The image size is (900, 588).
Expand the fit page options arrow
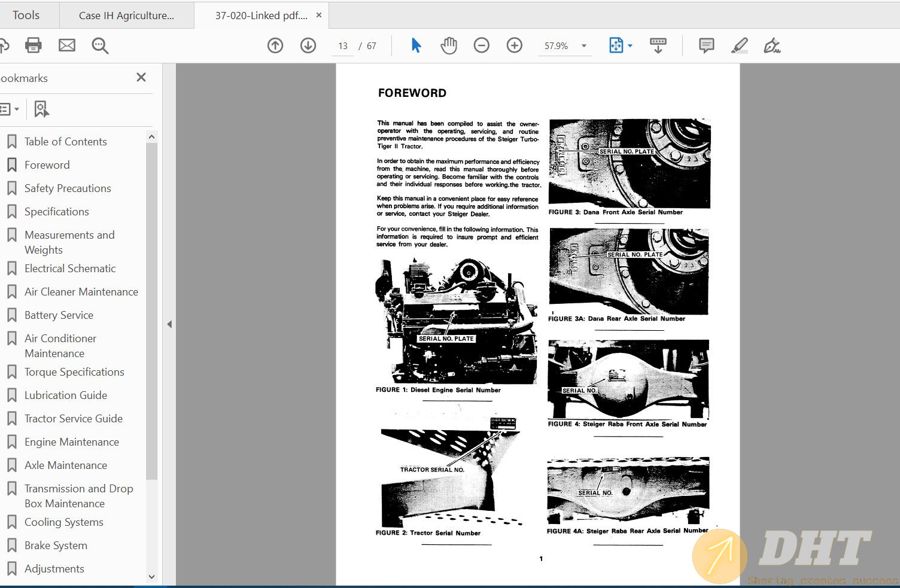pyautogui.click(x=630, y=45)
